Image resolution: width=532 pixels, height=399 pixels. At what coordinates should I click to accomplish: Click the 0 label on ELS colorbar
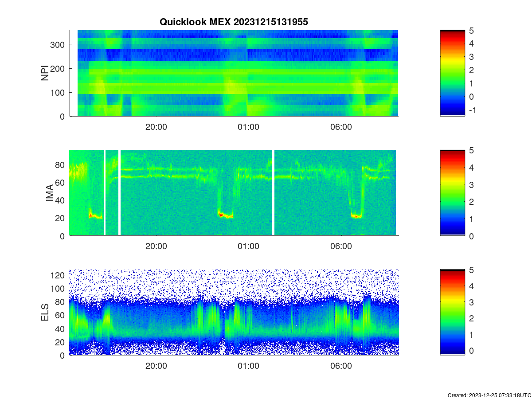[472, 351]
